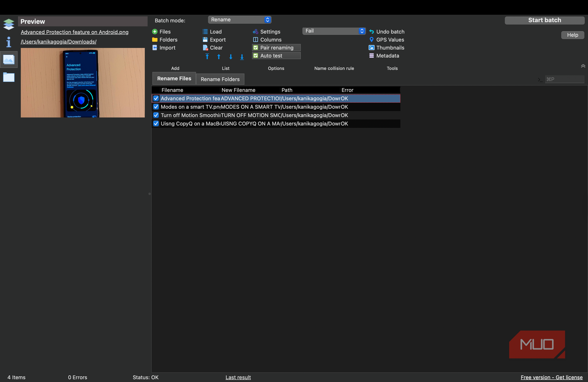The width and height of the screenshot is (588, 382).
Task: Open the Free version - Get license link
Action: 551,377
